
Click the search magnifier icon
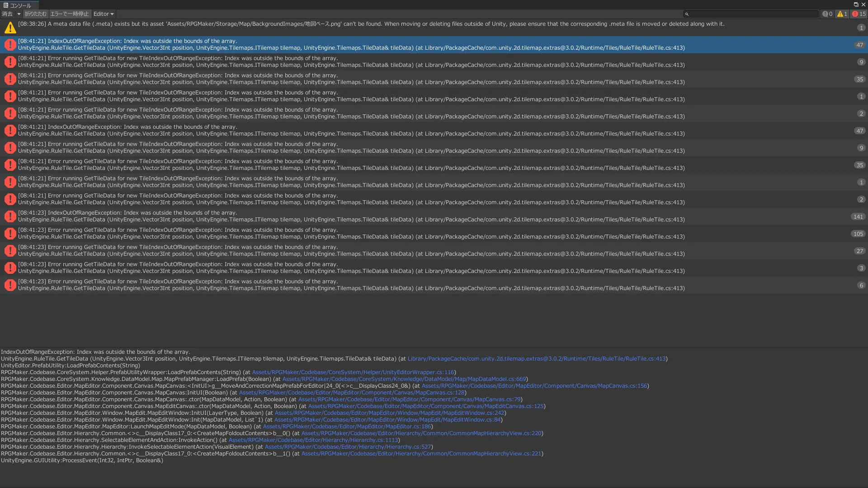click(x=687, y=14)
